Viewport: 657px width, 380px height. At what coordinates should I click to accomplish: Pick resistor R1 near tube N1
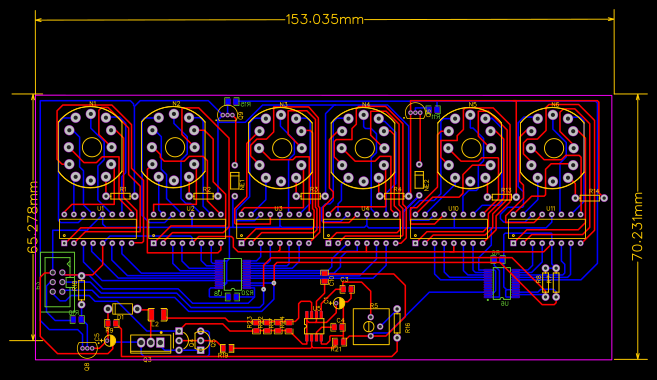121,196
